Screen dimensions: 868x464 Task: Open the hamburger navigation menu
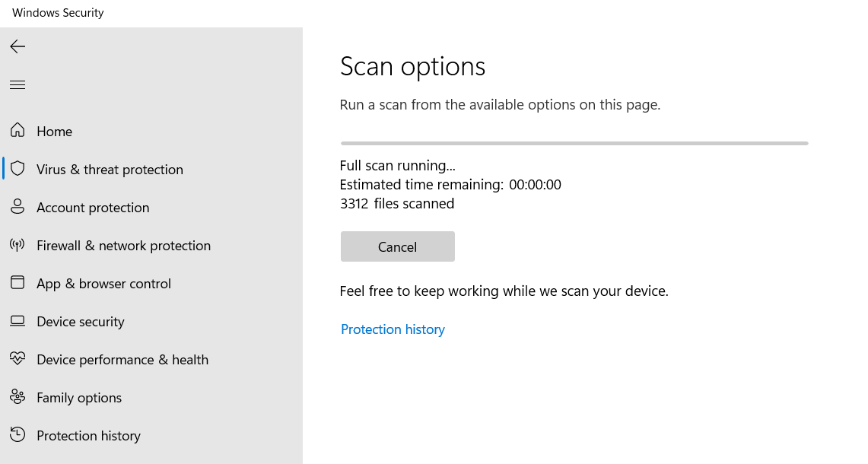(x=17, y=84)
